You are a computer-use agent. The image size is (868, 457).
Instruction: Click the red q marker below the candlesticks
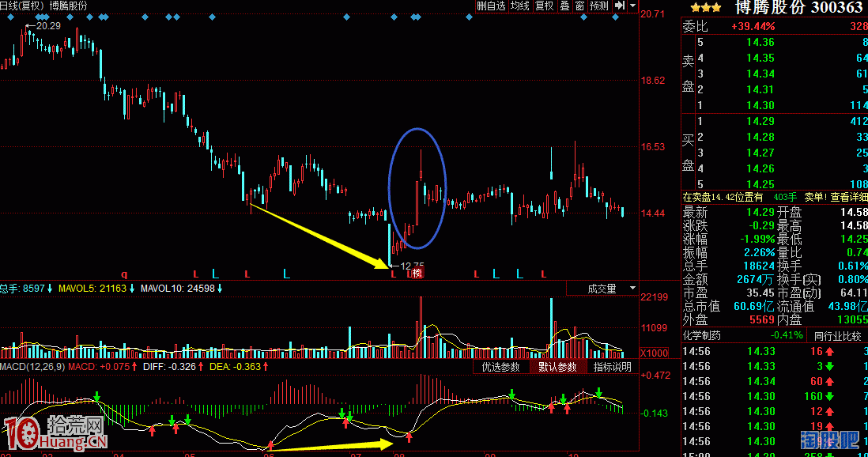click(124, 274)
